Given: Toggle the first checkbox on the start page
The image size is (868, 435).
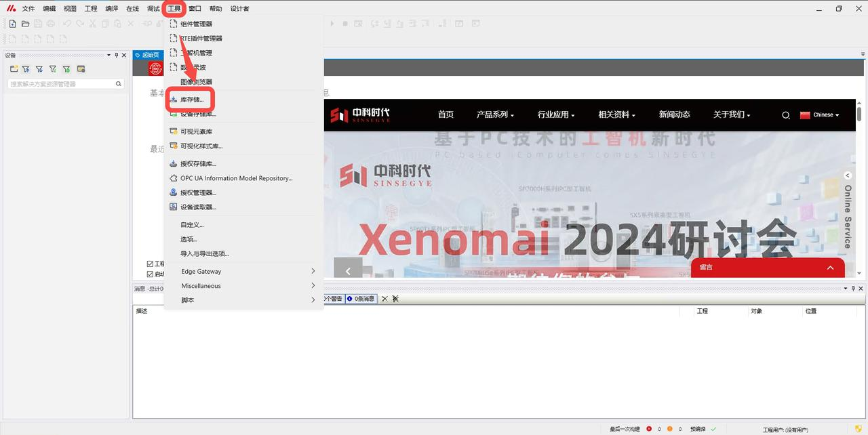Looking at the screenshot, I should [x=150, y=264].
